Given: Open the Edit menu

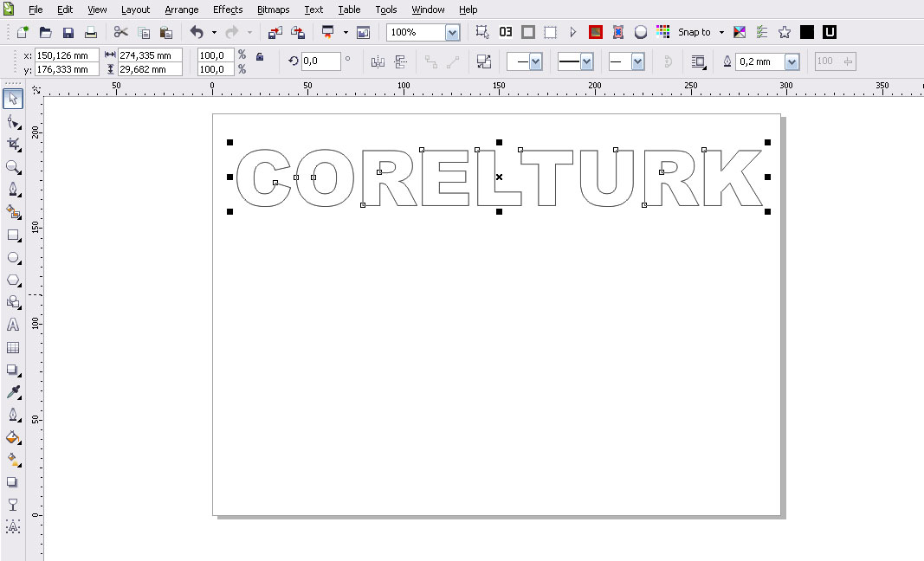Looking at the screenshot, I should 65,10.
